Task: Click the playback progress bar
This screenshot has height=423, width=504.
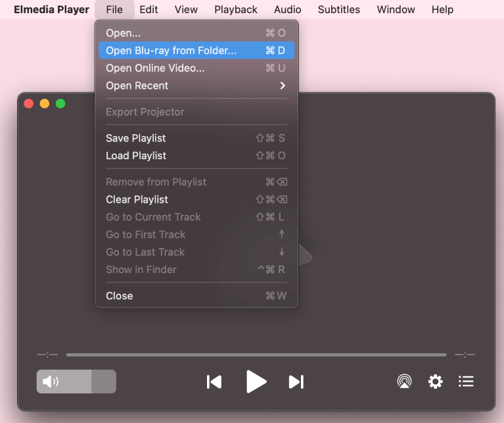Action: 256,355
